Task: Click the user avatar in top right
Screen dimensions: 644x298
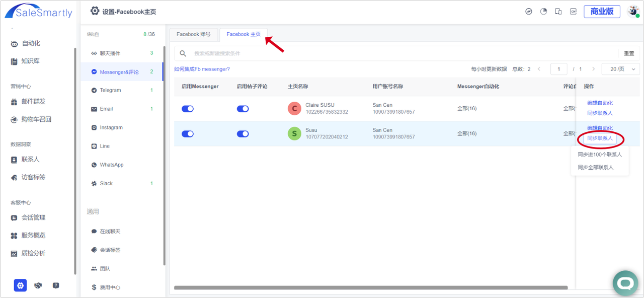Action: tap(633, 12)
